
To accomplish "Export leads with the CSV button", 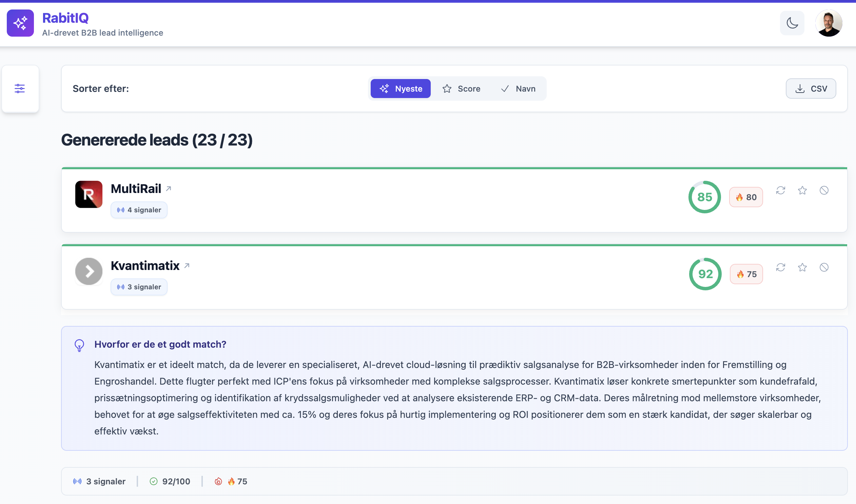I will 811,89.
